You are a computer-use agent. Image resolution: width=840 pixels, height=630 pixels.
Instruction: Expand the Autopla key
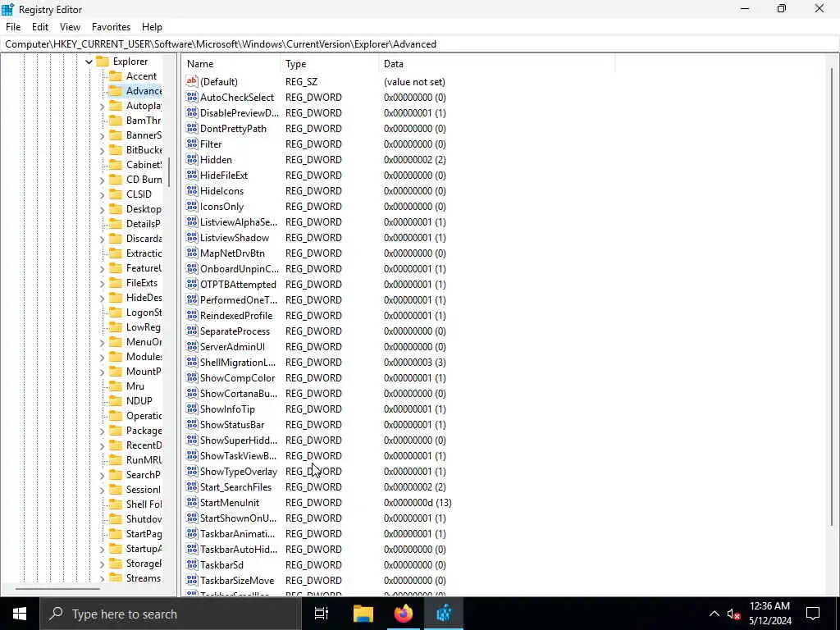click(x=102, y=106)
